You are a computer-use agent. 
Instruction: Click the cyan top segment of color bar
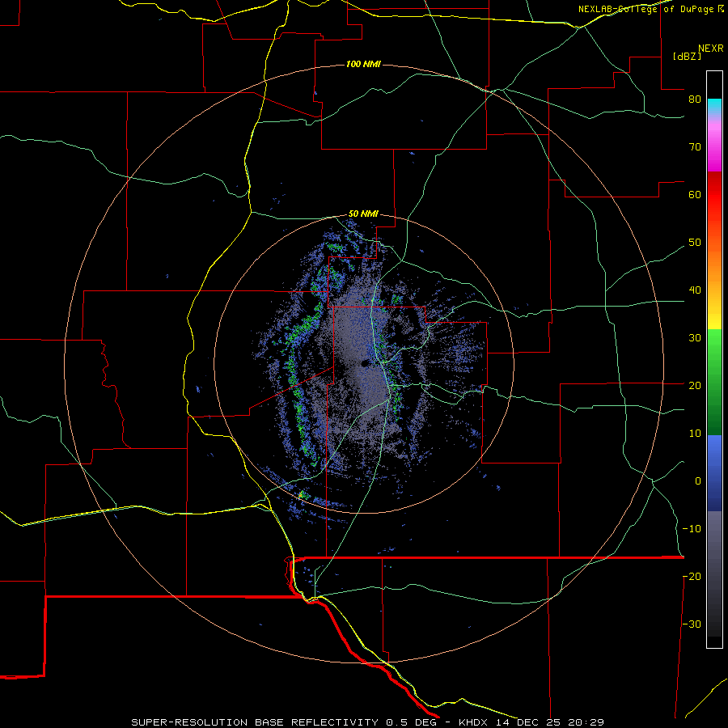coord(714,107)
